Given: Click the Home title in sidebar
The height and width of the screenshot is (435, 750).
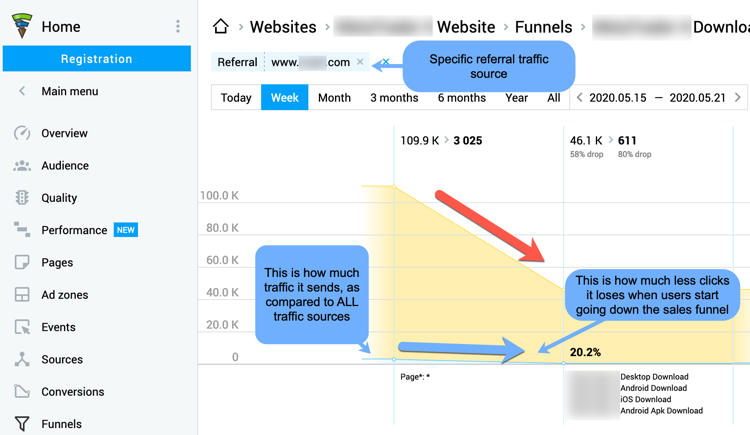Looking at the screenshot, I should click(61, 26).
